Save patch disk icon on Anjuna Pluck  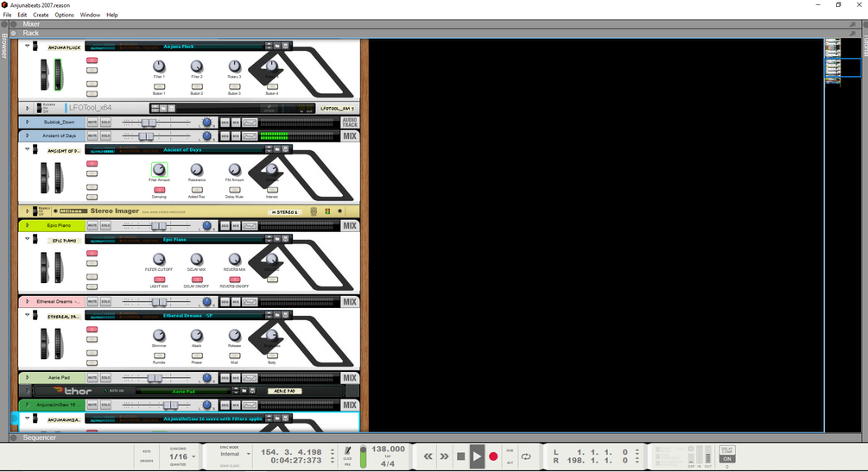coord(286,46)
